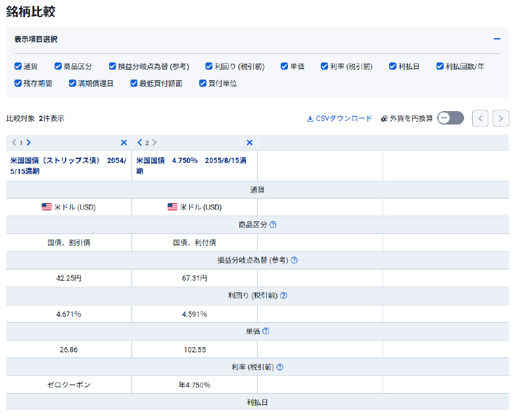Click the 通貨 section header row

pyautogui.click(x=257, y=189)
